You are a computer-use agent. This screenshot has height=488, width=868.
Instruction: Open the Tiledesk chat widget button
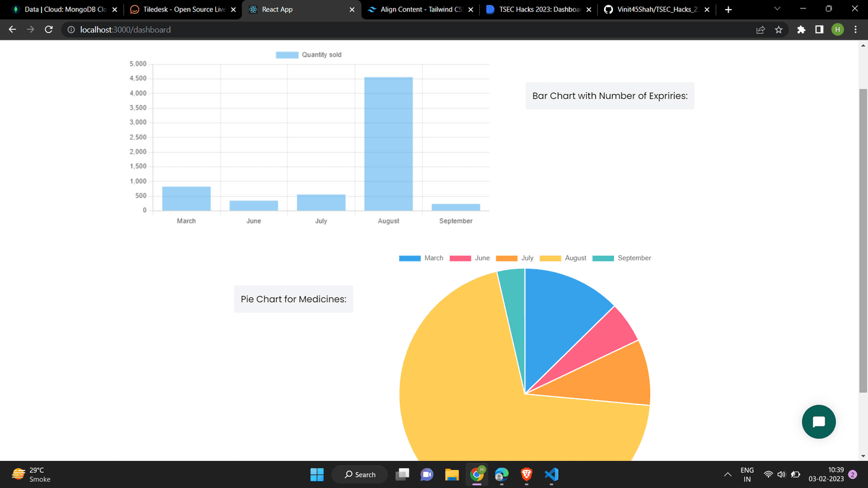click(819, 422)
